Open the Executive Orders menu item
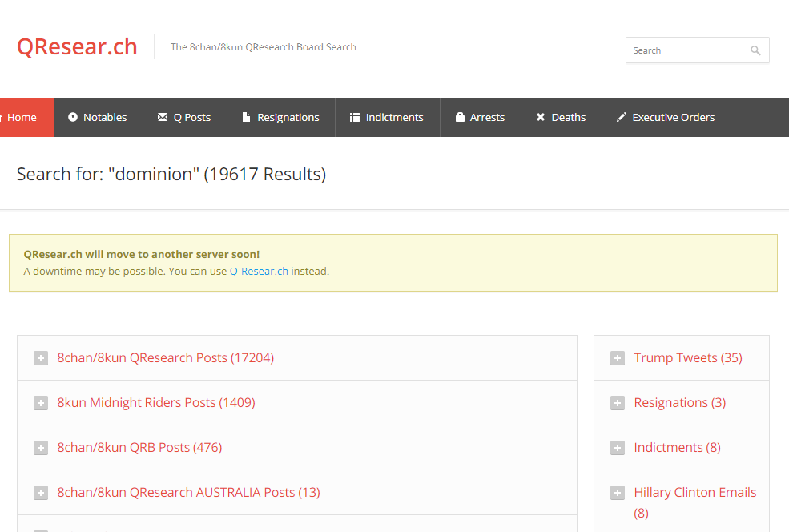The height and width of the screenshot is (532, 789). (666, 117)
